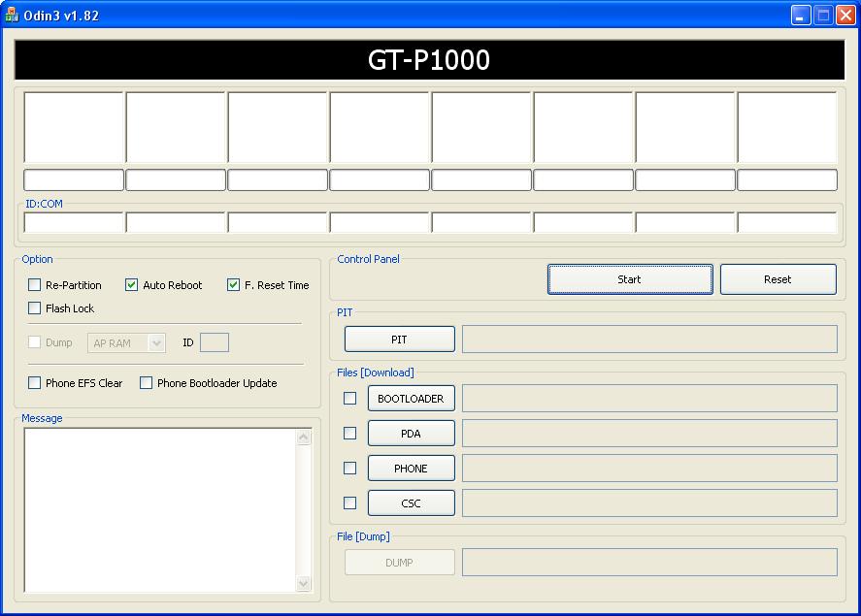Click the PHONE file path field
Viewport: 861px width, 616px height.
[649, 468]
